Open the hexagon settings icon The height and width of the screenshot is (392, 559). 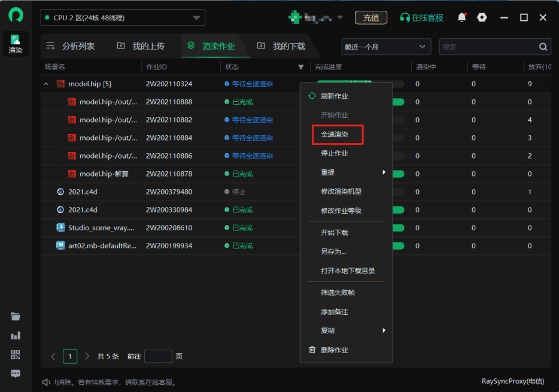[x=482, y=17]
